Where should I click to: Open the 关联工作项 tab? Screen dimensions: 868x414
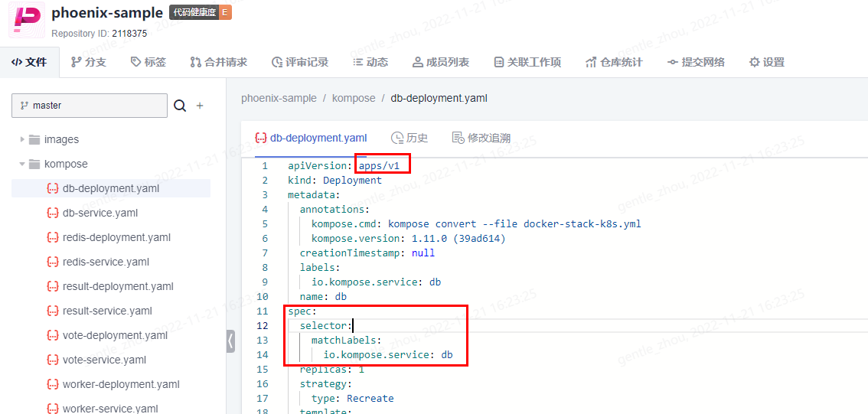tap(527, 62)
